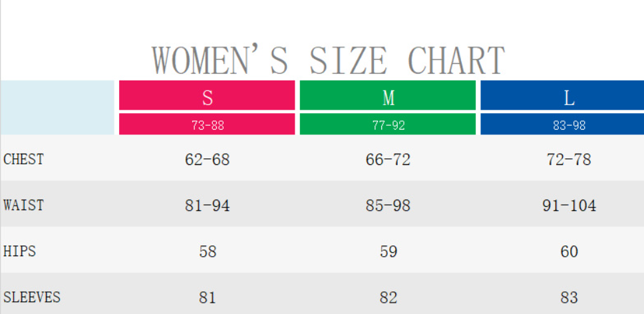
Task: Click the 77-92 range under M
Action: coord(388,124)
